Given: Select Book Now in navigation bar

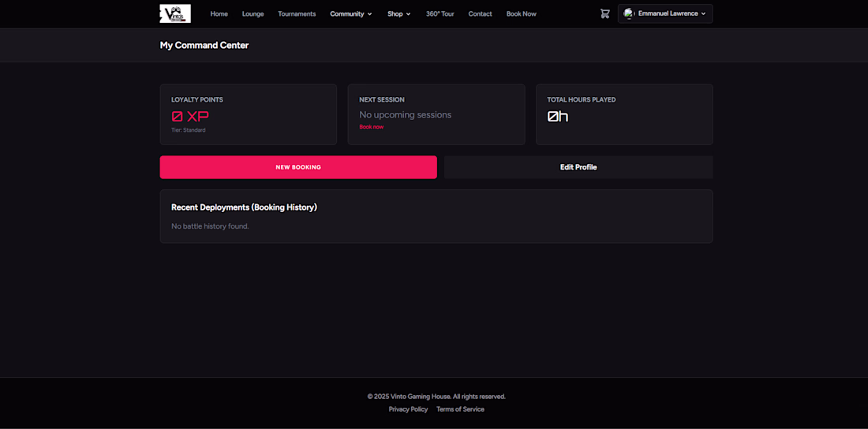Looking at the screenshot, I should 521,14.
